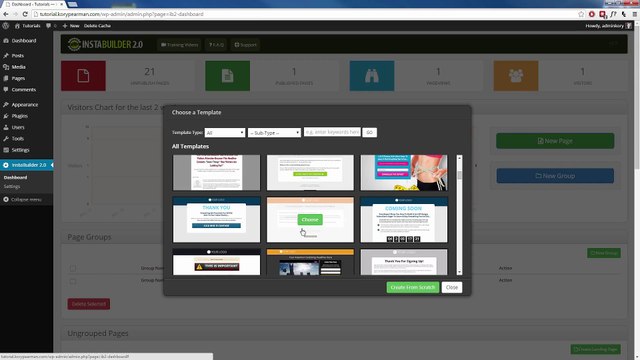Click Delete Cache in the admin bar
640x360 pixels.
click(x=97, y=26)
